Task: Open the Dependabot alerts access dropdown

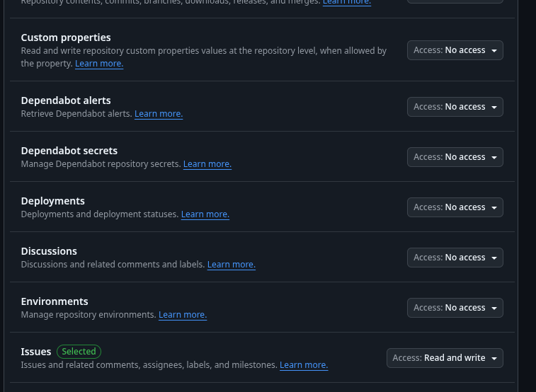Action: click(455, 107)
